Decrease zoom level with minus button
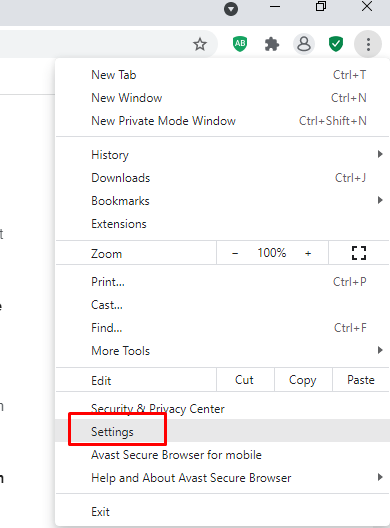 (x=235, y=253)
